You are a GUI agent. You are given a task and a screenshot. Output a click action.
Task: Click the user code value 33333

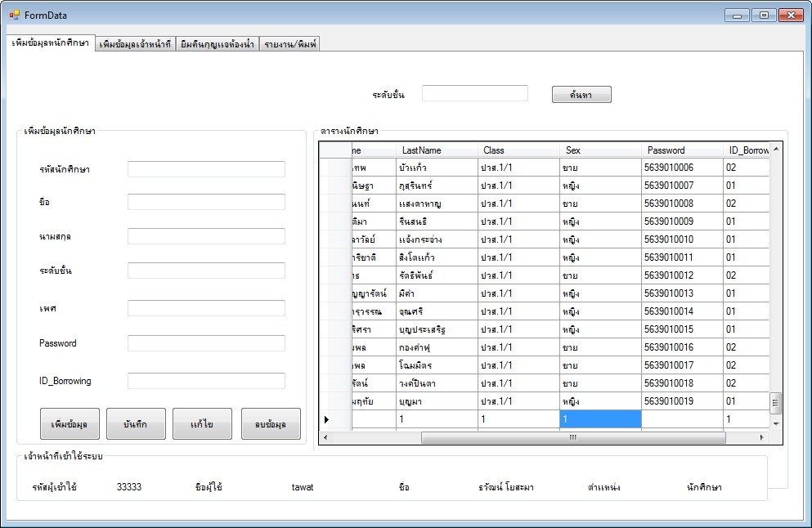click(129, 487)
